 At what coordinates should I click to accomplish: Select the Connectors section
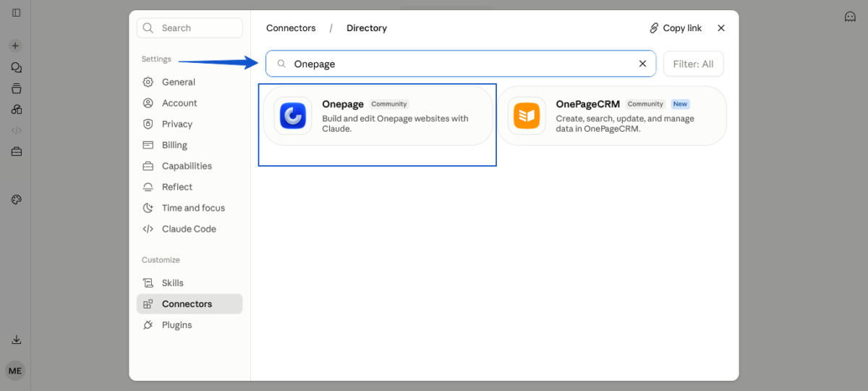point(190,304)
